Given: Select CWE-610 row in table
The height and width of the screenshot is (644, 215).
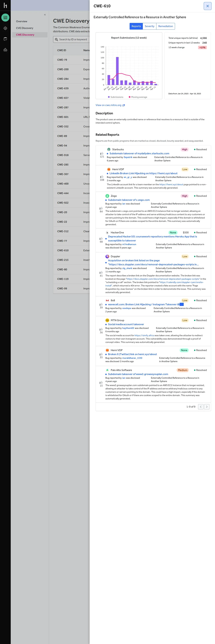Looking at the screenshot, I should 71,250.
